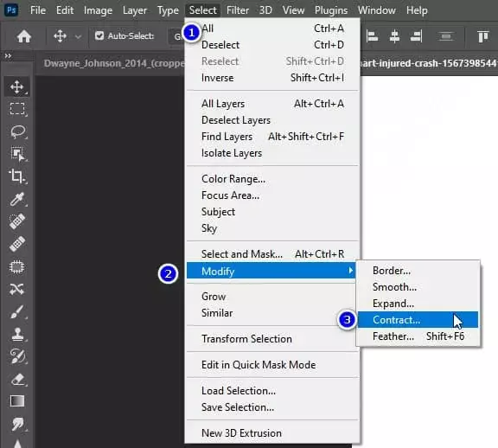The height and width of the screenshot is (448, 498).
Task: Click Align right edges icon
Action: pyautogui.click(x=416, y=36)
